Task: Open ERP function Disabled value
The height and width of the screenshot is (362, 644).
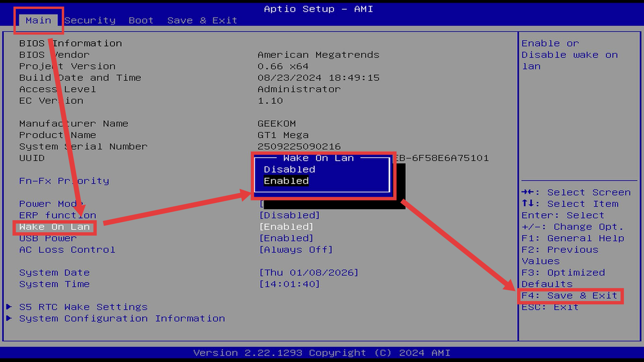Action: click(x=289, y=215)
